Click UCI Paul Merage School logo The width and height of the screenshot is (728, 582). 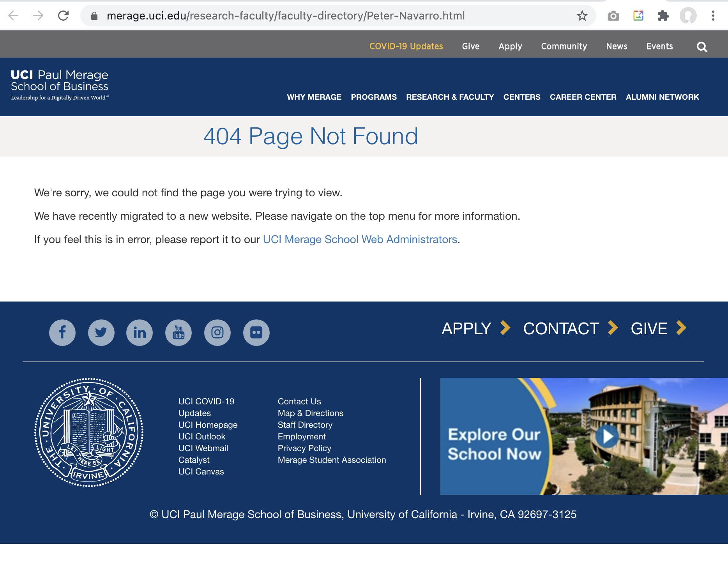pos(60,85)
